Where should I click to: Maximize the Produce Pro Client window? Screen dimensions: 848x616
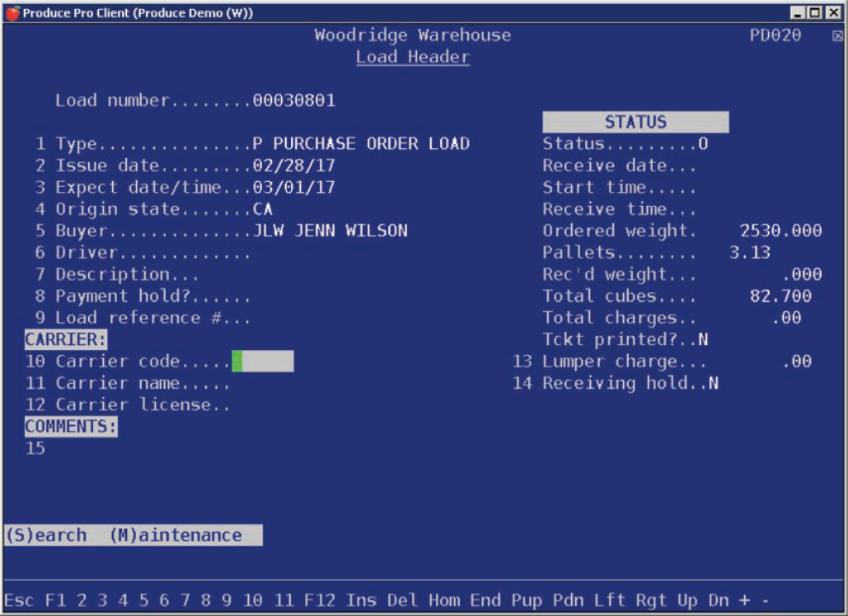pyautogui.click(x=815, y=12)
